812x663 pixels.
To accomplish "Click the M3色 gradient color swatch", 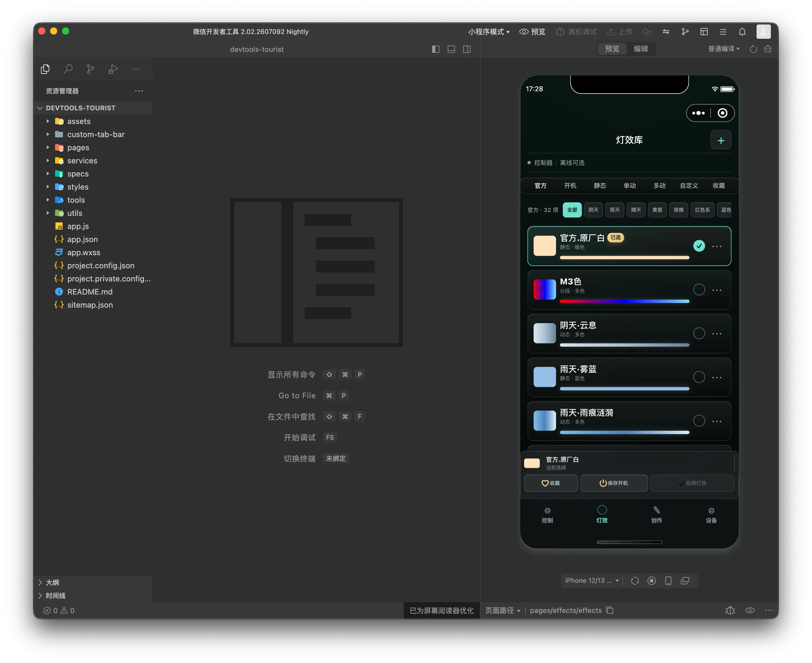I will (x=544, y=289).
